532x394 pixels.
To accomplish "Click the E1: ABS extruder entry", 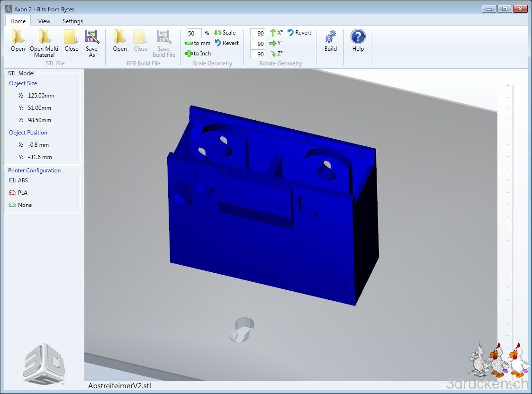I will [x=18, y=180].
